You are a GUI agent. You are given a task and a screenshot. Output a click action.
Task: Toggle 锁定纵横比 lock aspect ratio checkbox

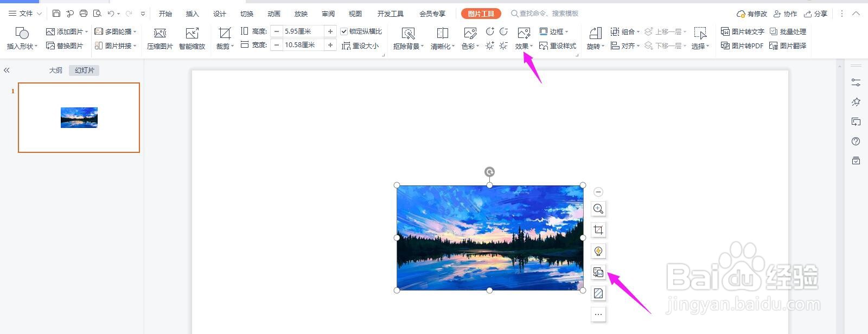coord(344,31)
